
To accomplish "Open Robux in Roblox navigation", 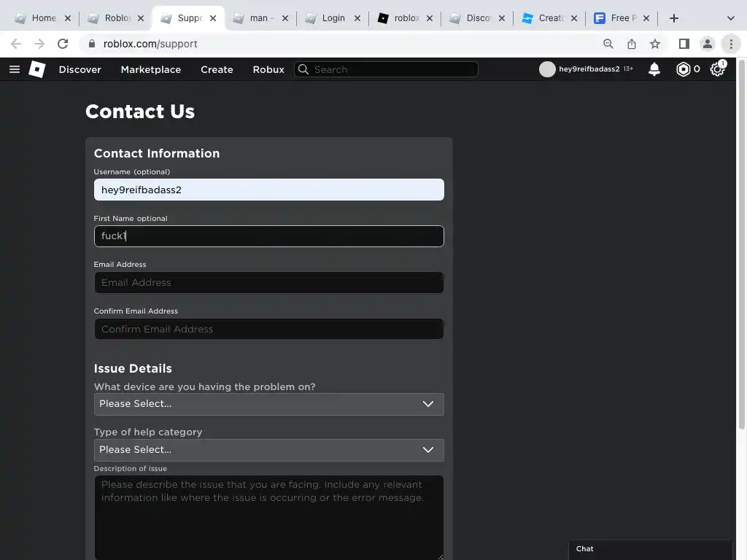I will click(268, 69).
